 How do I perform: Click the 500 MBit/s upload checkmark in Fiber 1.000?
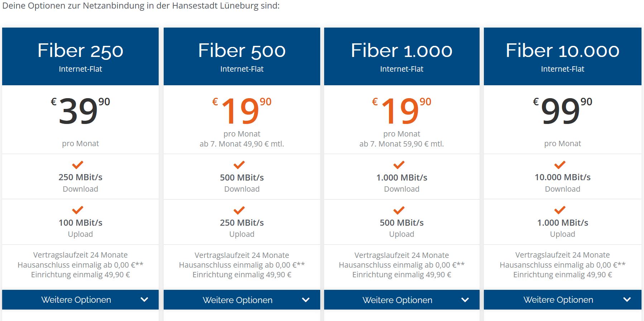pos(399,210)
